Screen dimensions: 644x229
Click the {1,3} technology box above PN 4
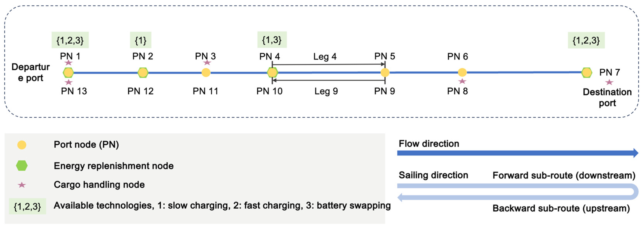coord(272,39)
